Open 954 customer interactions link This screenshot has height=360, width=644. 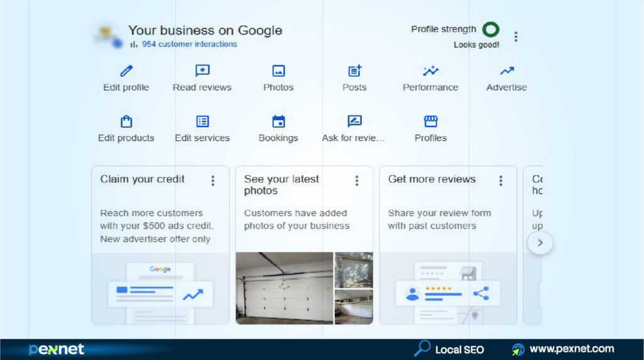(x=189, y=44)
